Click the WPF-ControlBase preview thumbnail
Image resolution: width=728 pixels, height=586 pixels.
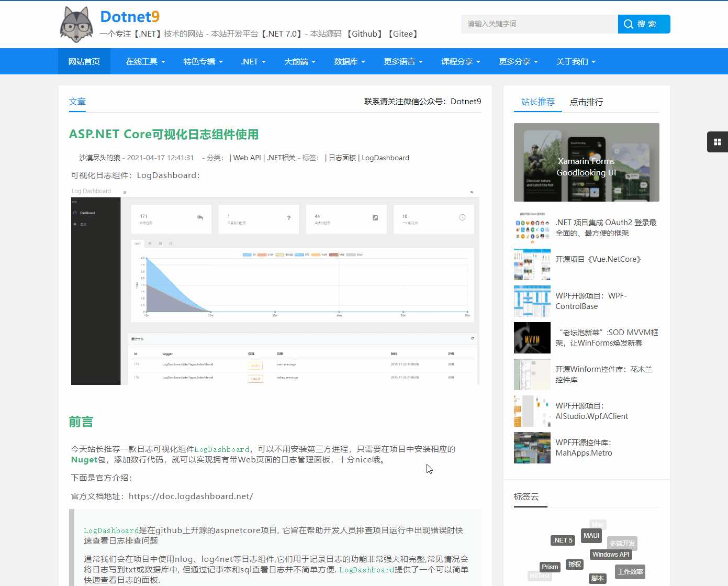click(532, 301)
